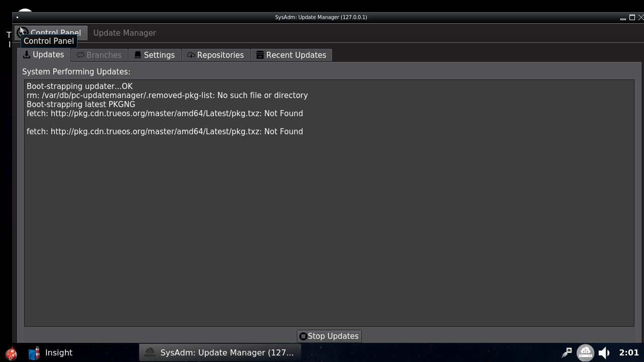
Task: View the Recent Updates tab
Action: [x=291, y=55]
